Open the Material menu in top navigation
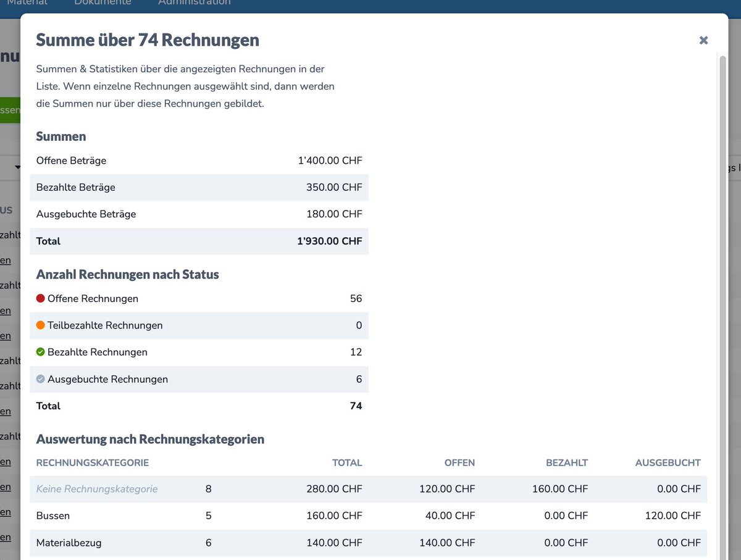This screenshot has width=741, height=560. coord(27,3)
